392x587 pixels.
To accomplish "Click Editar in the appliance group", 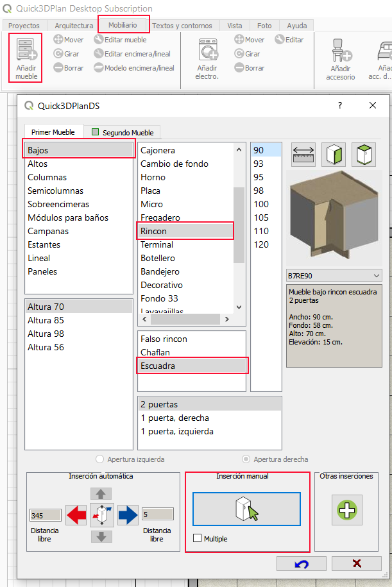I will [289, 40].
